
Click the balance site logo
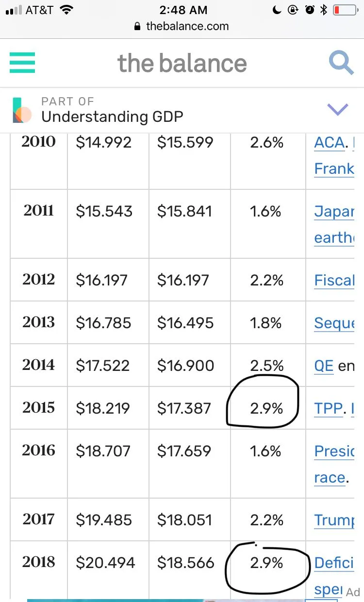(x=182, y=64)
